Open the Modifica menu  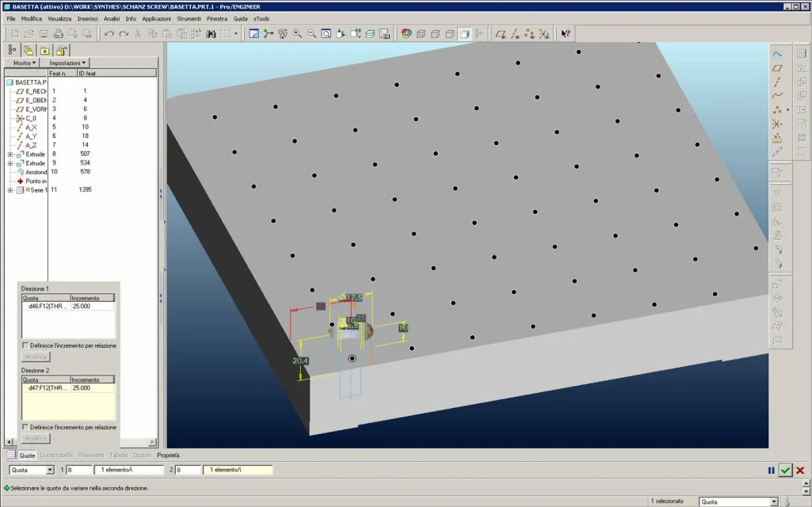(32, 19)
